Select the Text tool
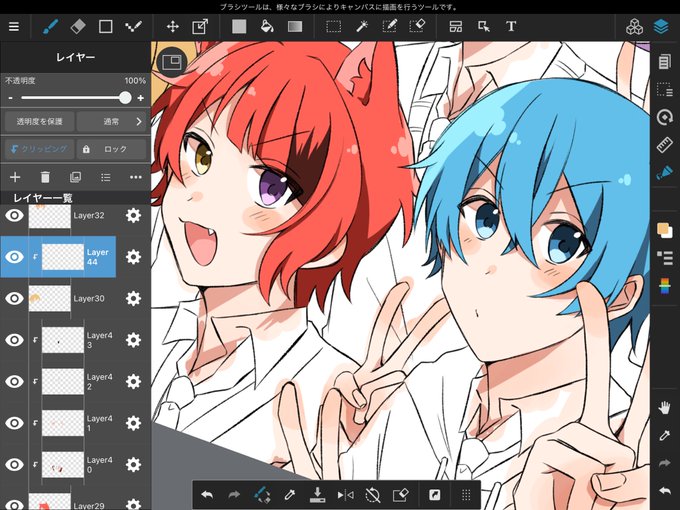The image size is (680, 510). click(x=511, y=26)
